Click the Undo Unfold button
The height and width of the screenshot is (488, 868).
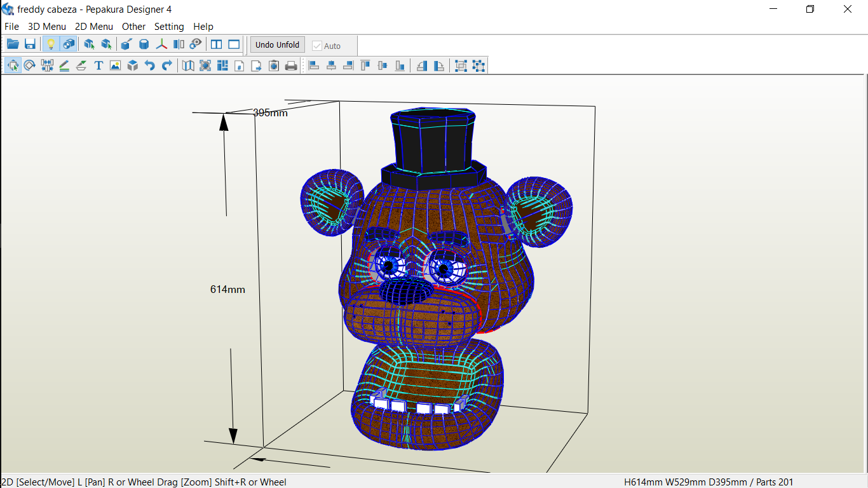click(277, 45)
